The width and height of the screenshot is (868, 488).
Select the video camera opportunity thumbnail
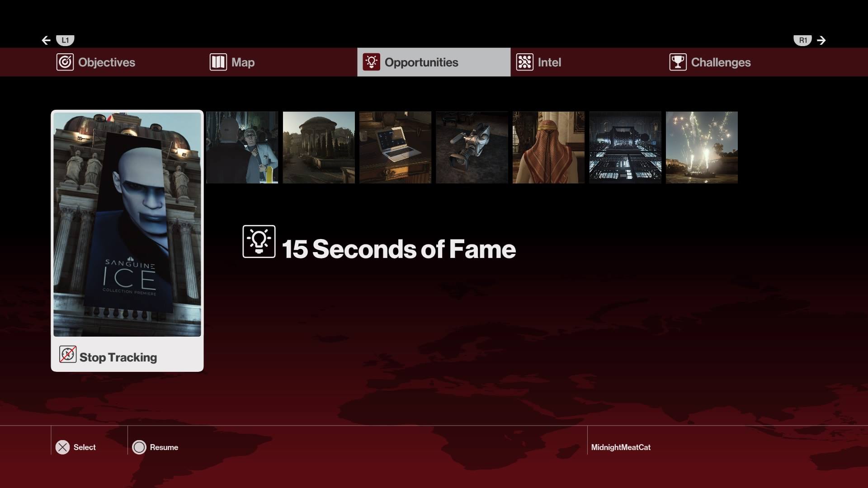point(472,147)
